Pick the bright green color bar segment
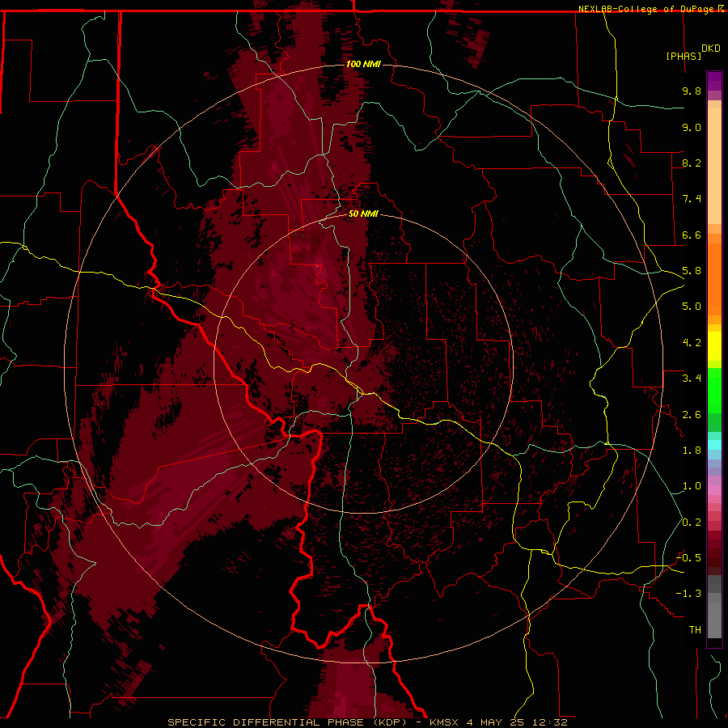 pyautogui.click(x=714, y=391)
